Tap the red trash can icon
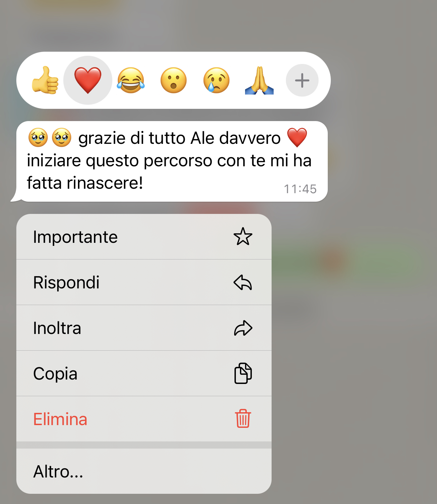The height and width of the screenshot is (504, 437). [x=243, y=419]
